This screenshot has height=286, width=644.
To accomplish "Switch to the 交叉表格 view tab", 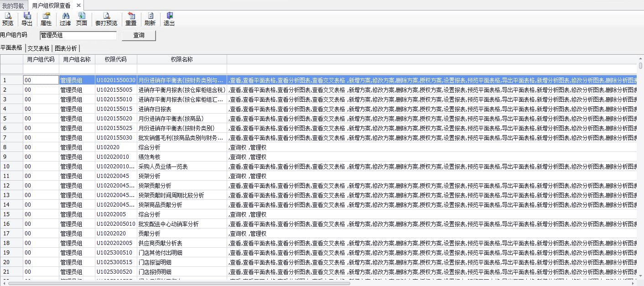I will [x=38, y=48].
